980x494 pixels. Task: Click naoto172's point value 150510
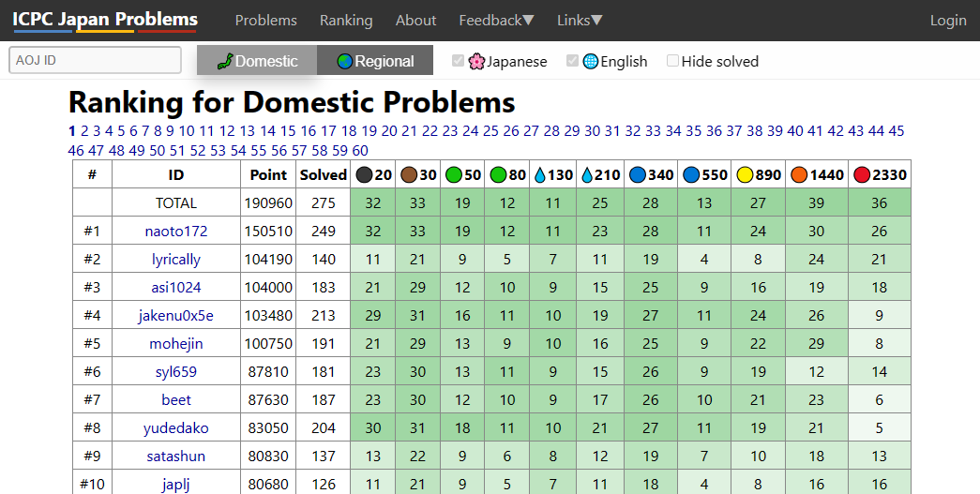coord(268,232)
